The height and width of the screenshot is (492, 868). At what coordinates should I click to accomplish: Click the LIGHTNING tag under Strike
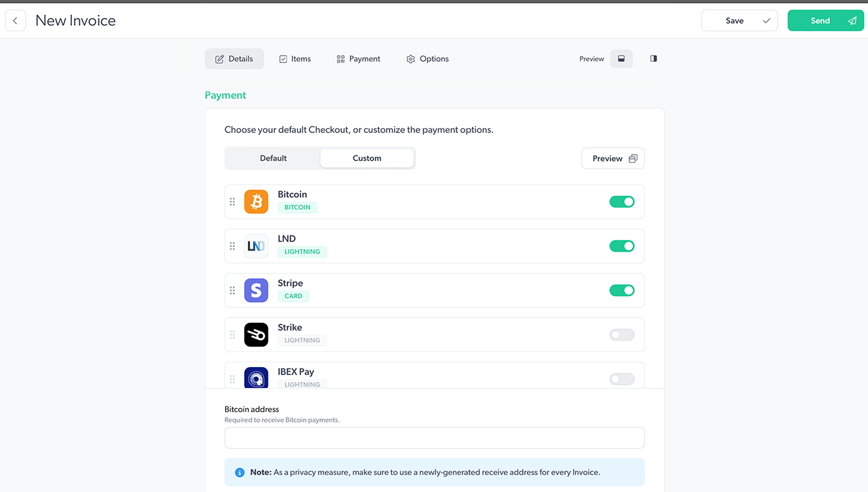(x=302, y=340)
